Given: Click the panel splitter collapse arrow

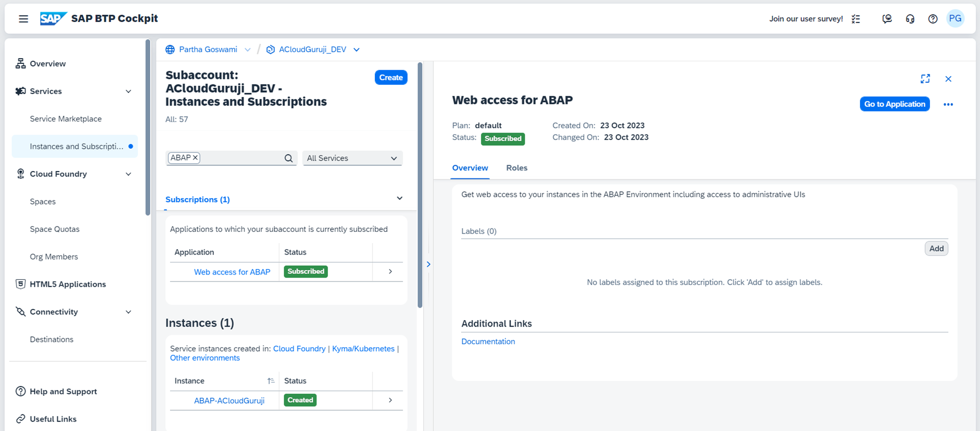Looking at the screenshot, I should click(x=428, y=264).
